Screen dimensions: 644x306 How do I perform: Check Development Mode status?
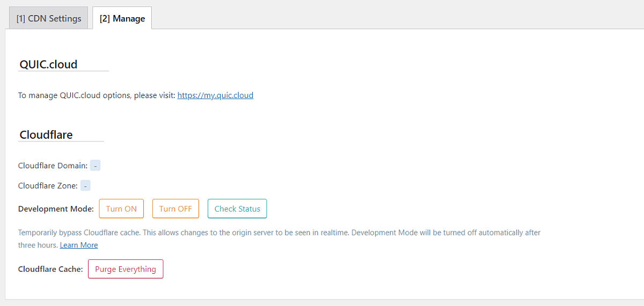point(237,209)
